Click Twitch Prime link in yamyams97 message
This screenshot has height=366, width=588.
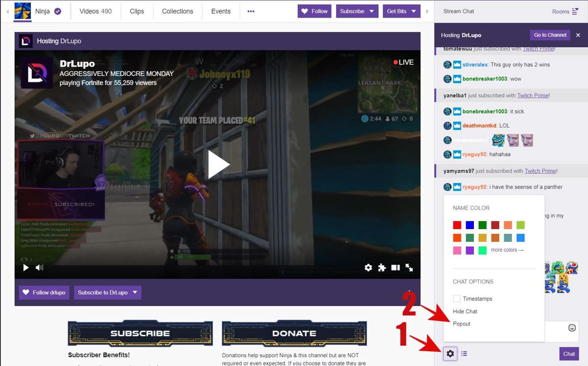pyautogui.click(x=540, y=171)
